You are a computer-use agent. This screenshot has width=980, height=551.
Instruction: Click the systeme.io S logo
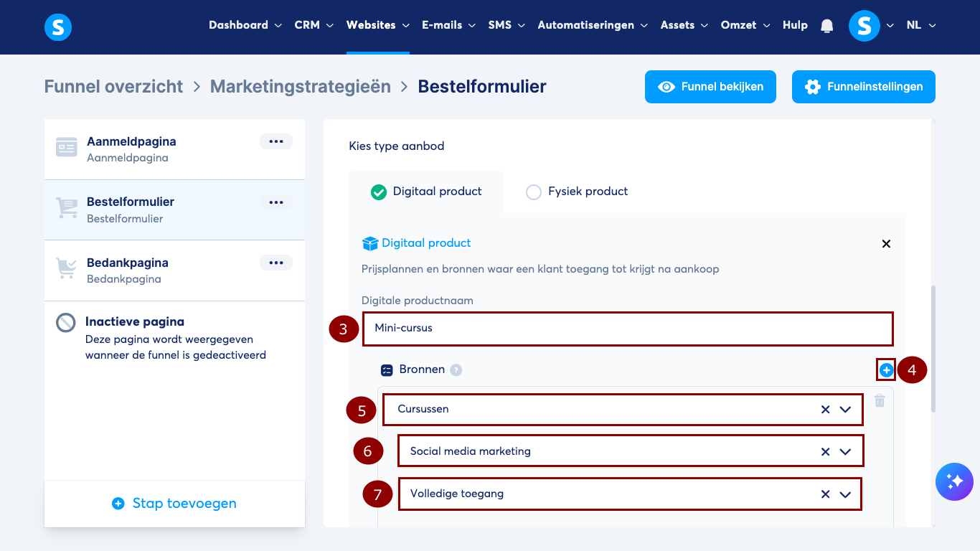(x=58, y=27)
